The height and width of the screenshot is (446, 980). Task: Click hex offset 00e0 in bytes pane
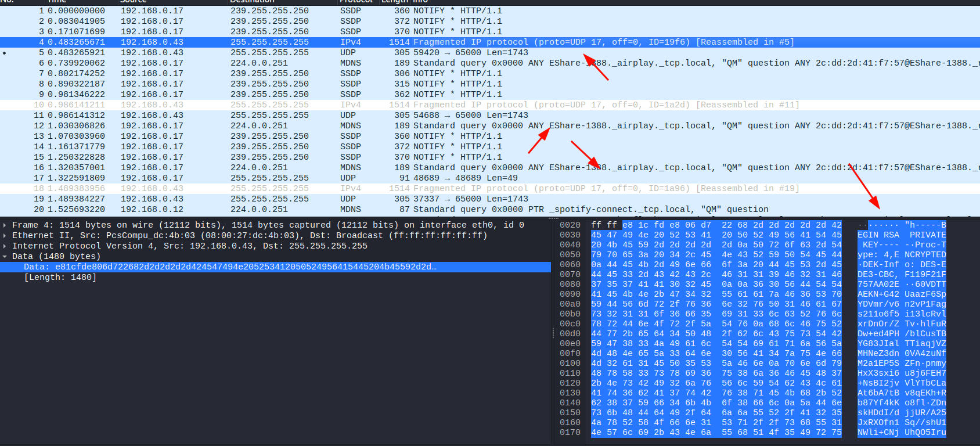click(x=570, y=343)
